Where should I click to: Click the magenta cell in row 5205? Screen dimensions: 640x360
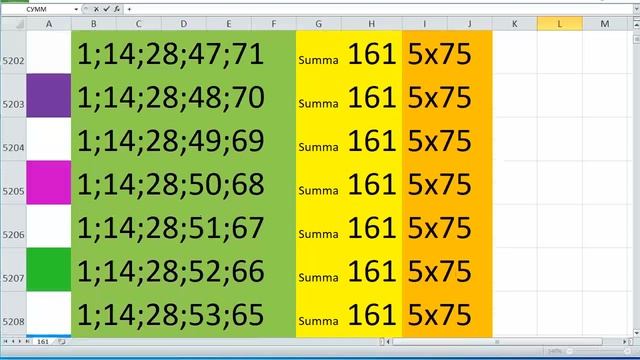point(49,182)
